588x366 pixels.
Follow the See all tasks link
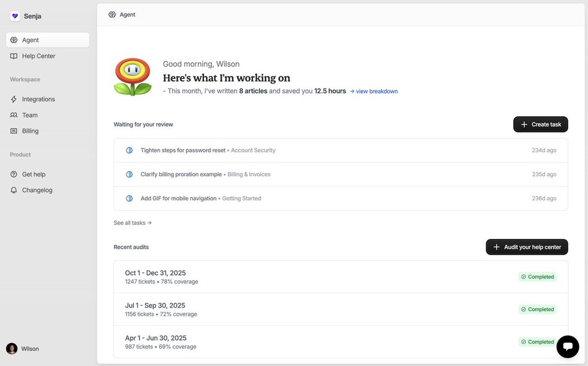tap(132, 223)
